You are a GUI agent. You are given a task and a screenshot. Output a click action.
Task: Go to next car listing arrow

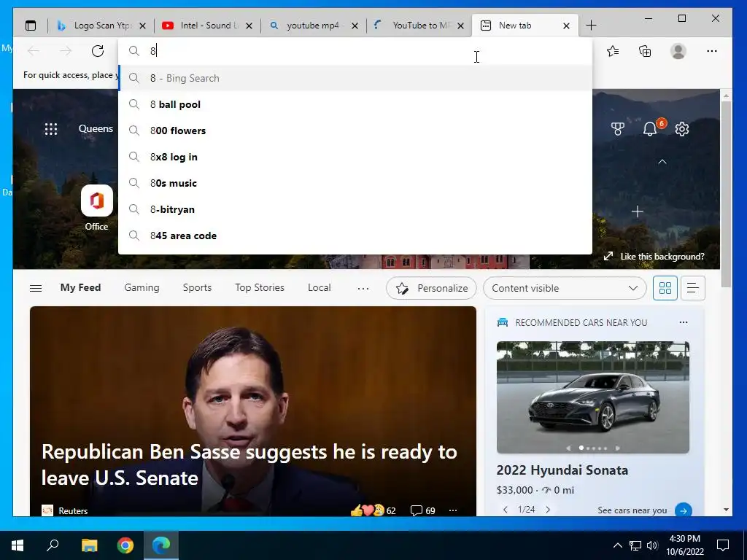tap(548, 510)
